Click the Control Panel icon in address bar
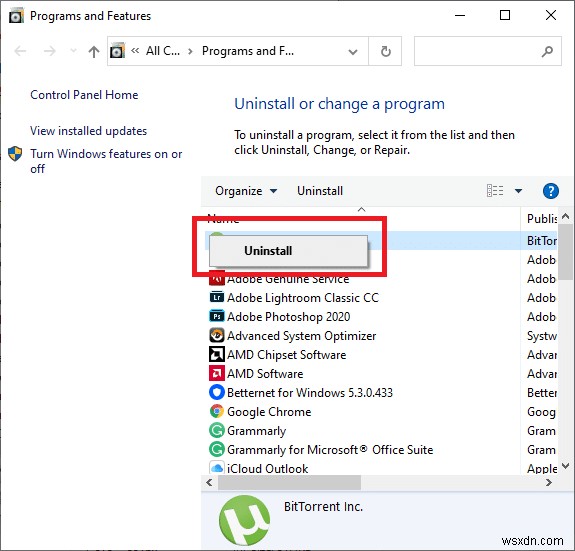This screenshot has height=551, width=575. [117, 51]
